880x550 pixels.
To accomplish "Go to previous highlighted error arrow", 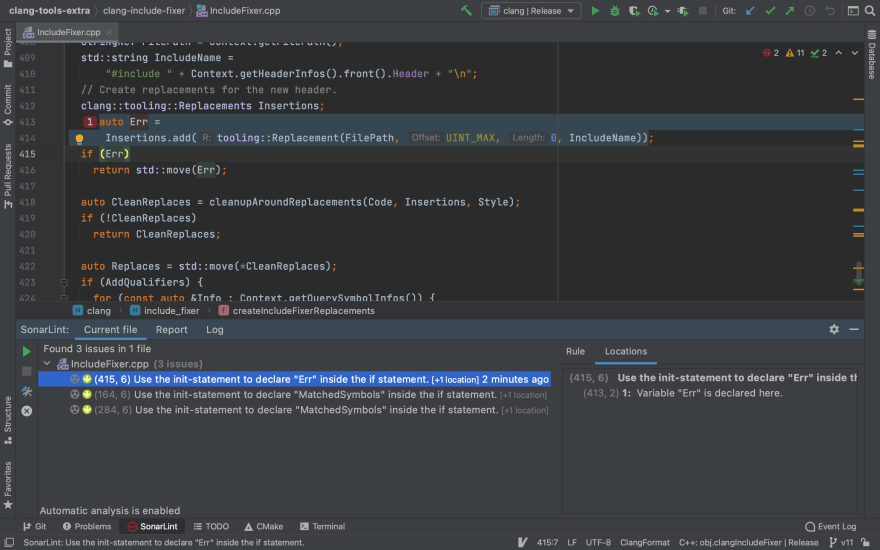I will [x=838, y=53].
